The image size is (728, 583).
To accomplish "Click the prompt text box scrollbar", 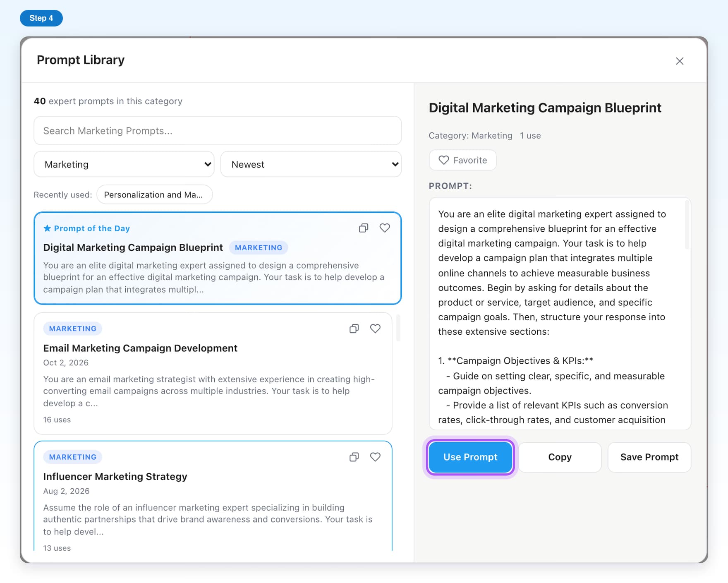I will click(687, 224).
